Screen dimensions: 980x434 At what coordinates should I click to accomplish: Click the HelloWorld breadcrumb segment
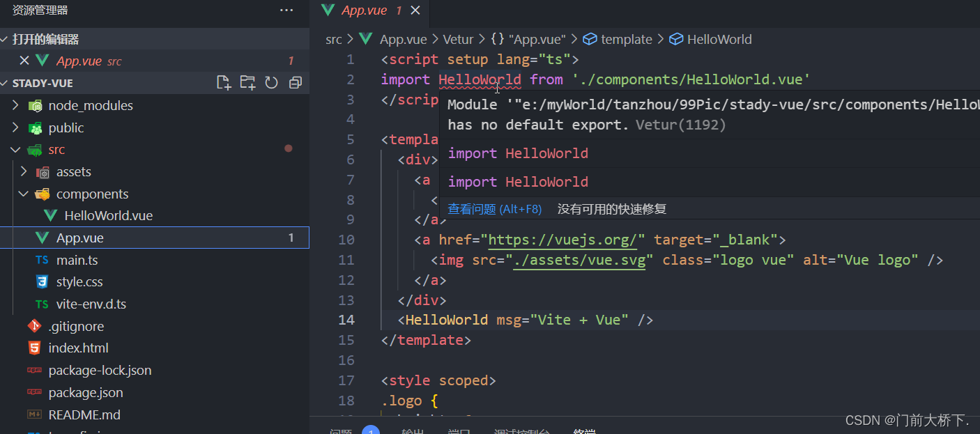point(711,40)
